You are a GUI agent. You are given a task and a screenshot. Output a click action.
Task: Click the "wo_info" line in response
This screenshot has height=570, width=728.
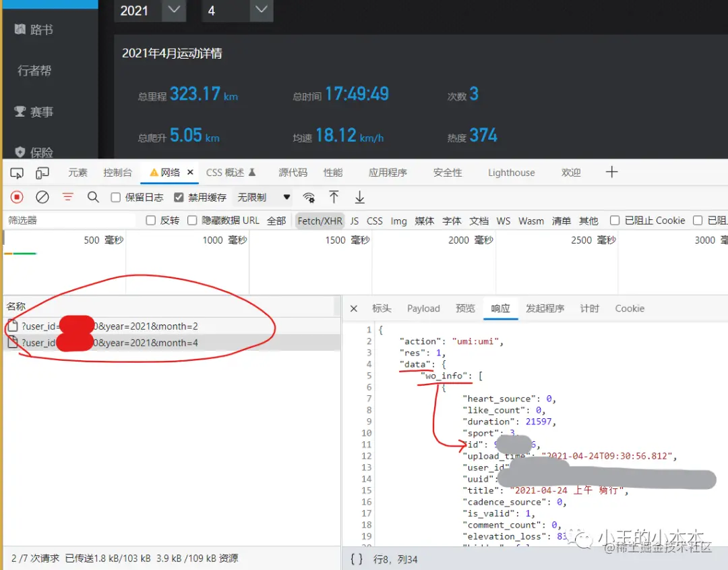coord(451,376)
